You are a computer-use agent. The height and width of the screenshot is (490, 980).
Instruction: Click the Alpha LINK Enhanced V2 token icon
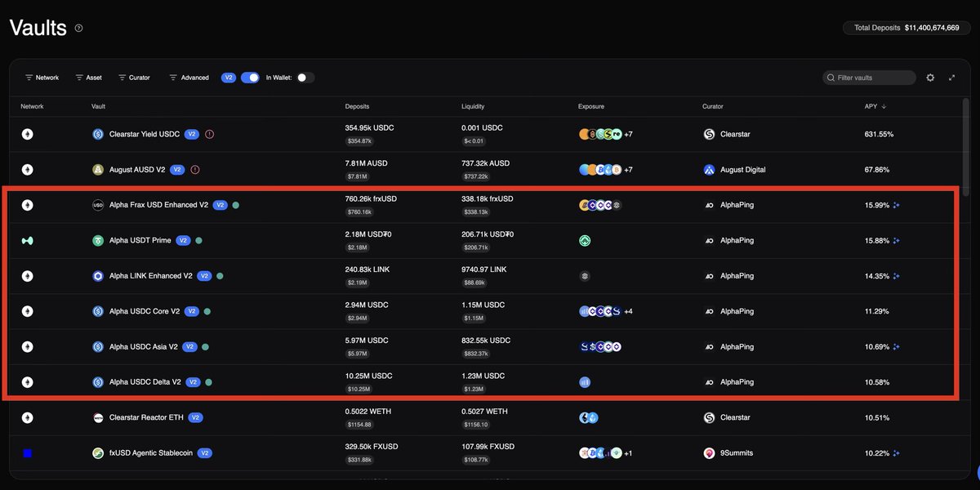pos(98,276)
